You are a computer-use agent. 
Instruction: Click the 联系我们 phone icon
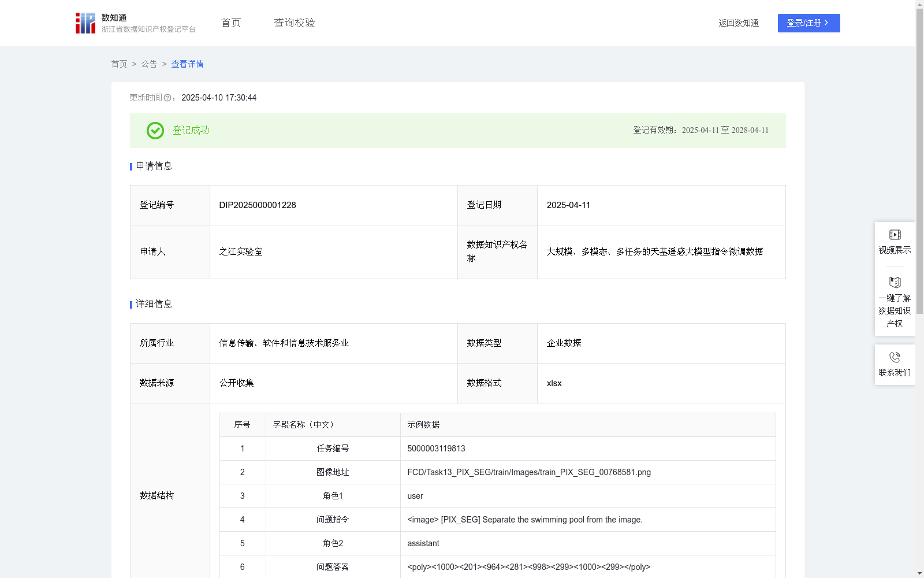click(x=895, y=357)
